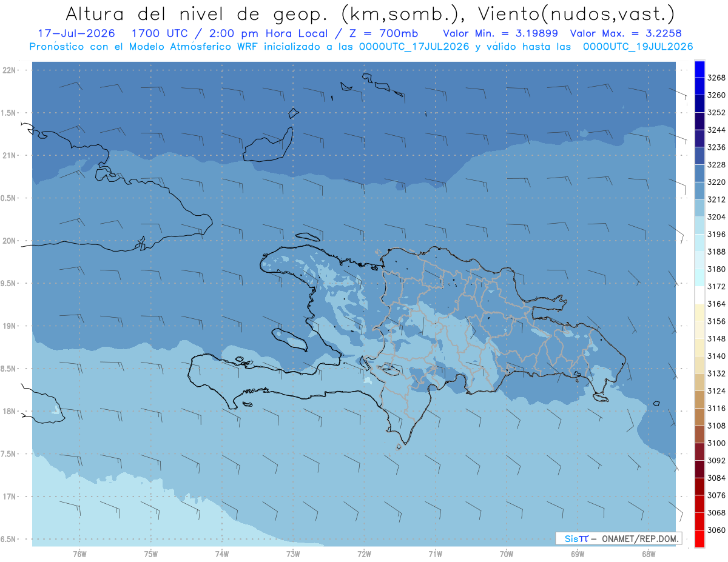Viewport: 728px width, 562px height.
Task: Click the '21N' latitude axis label
Action: pos(10,156)
